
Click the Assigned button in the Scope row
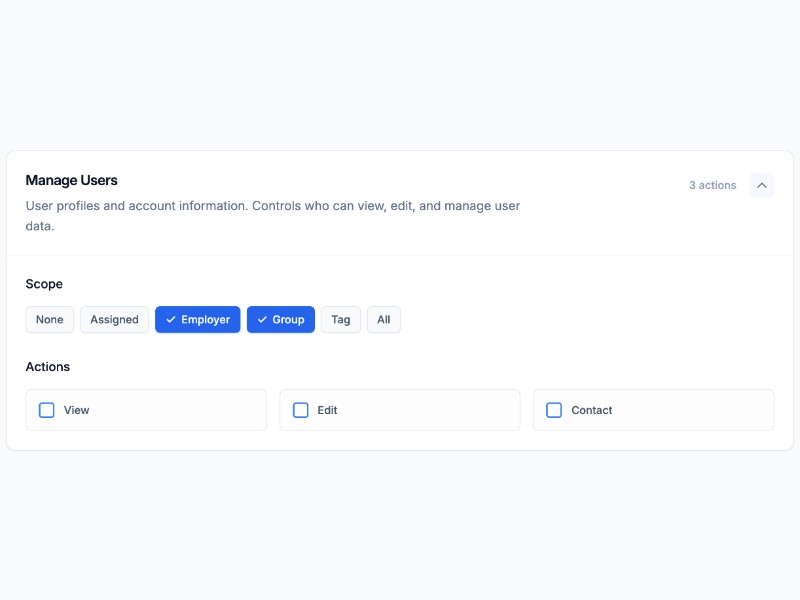tap(114, 319)
